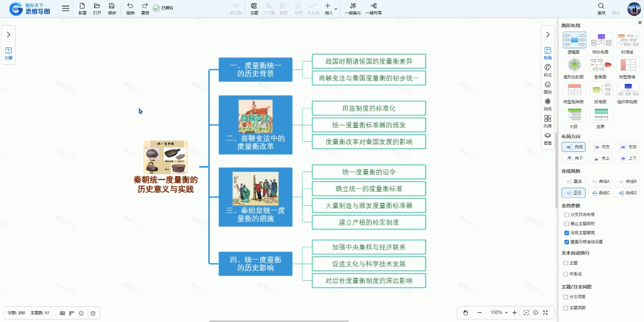Select the 田亩制度的标准化 topic node
The height and width of the screenshot is (322, 644).
pos(369,108)
